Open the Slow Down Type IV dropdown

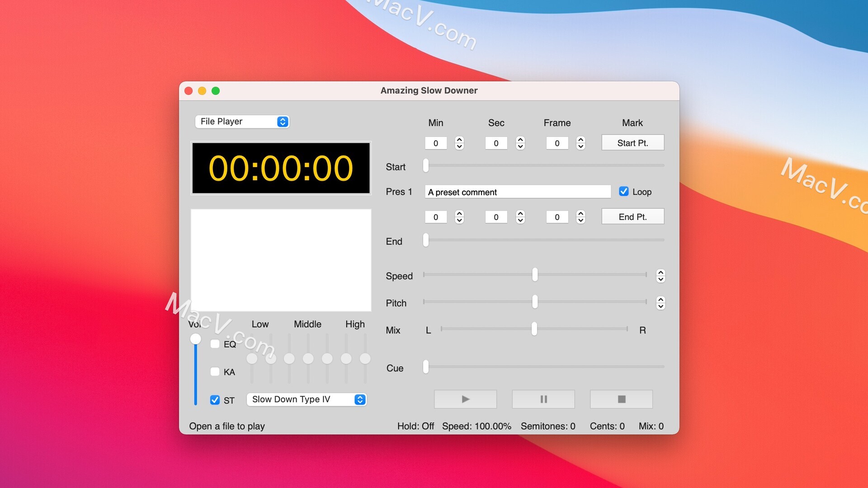coord(307,399)
